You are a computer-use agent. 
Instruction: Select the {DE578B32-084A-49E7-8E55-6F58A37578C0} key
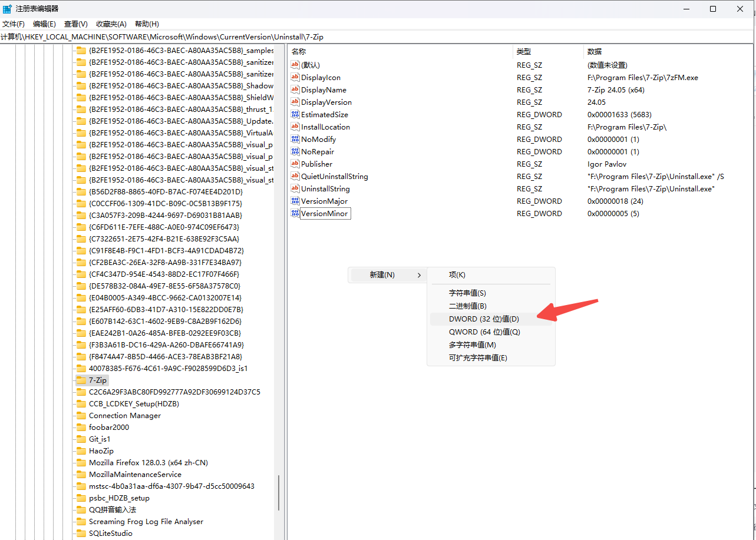pos(164,286)
